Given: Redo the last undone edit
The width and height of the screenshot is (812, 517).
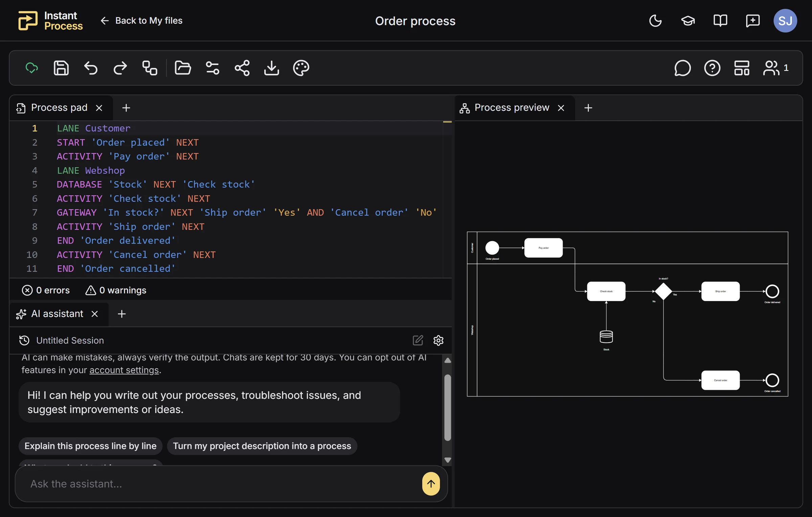Looking at the screenshot, I should pos(120,68).
